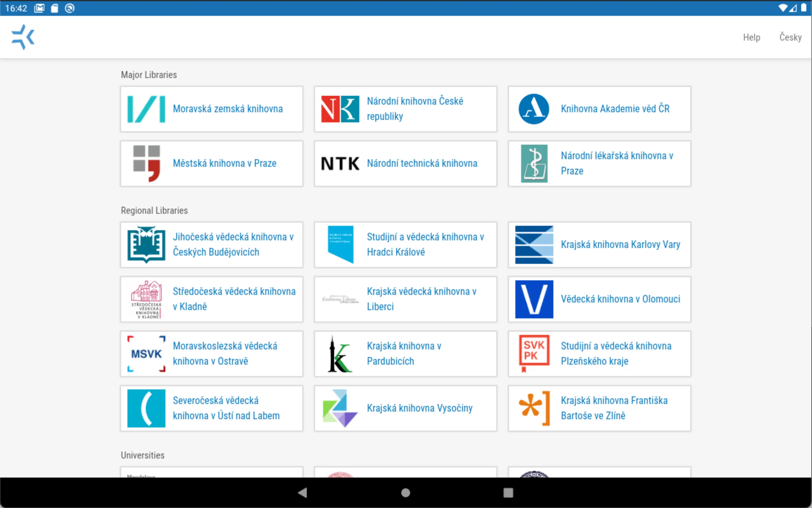Click the cyan parenthesis Ústí logo
812x508 pixels.
click(x=146, y=408)
